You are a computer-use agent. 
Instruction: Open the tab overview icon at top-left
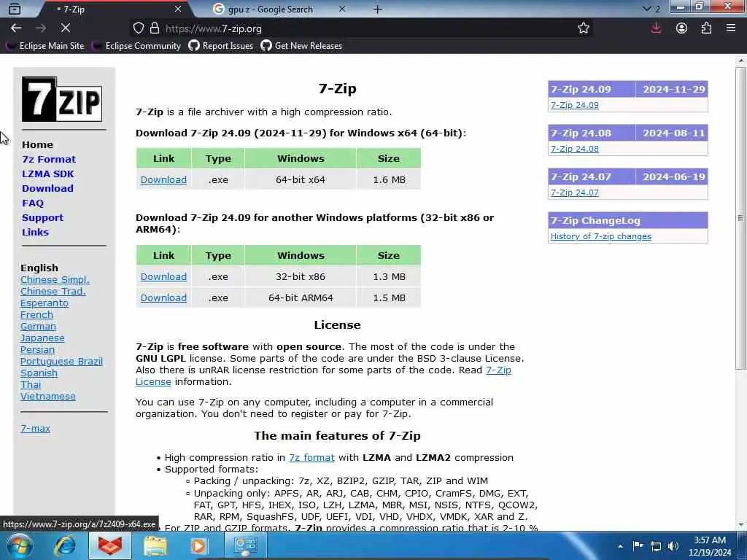click(x=15, y=9)
